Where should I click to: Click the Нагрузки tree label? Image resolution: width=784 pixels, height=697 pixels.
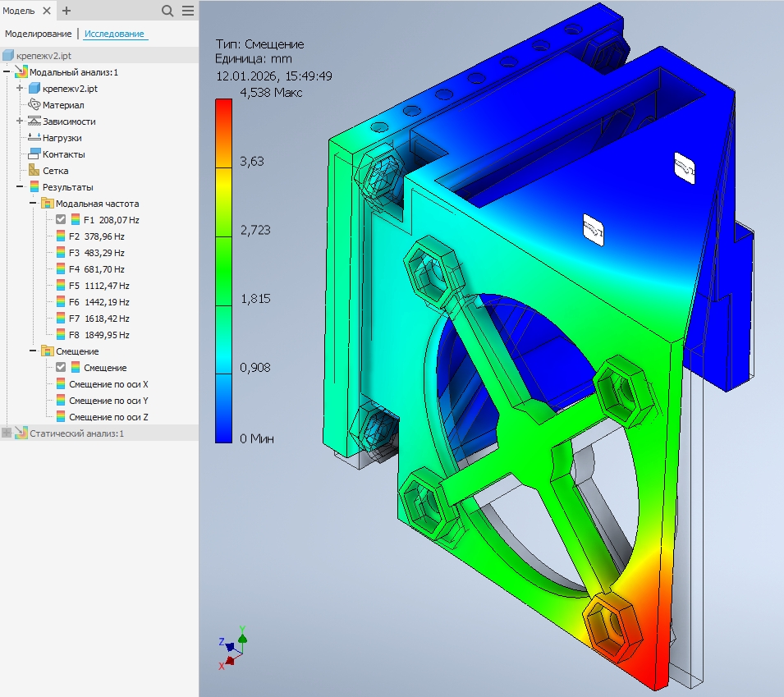pos(62,137)
